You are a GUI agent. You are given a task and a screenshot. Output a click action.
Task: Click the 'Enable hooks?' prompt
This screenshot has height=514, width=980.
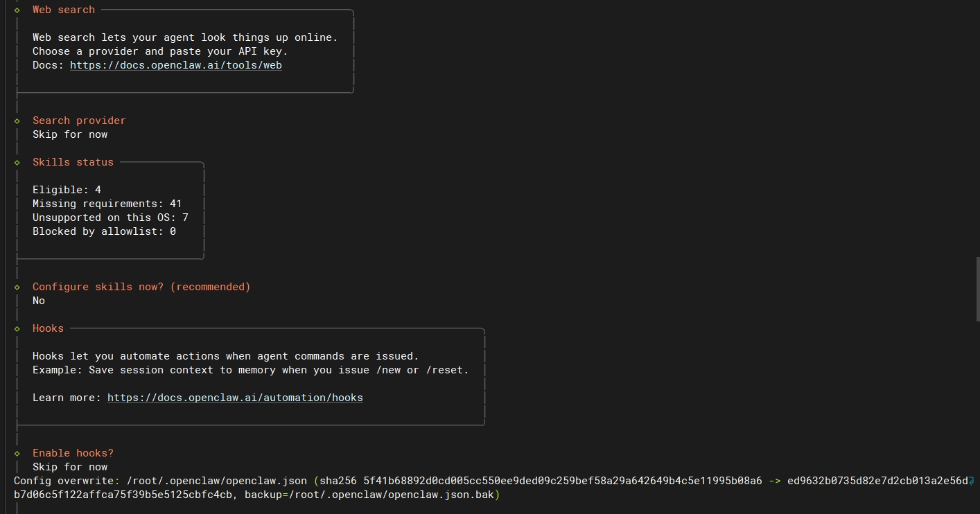pos(73,453)
